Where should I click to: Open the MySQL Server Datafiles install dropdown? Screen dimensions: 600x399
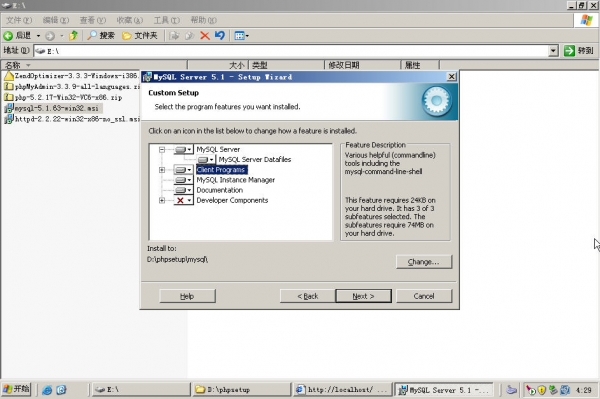click(207, 160)
